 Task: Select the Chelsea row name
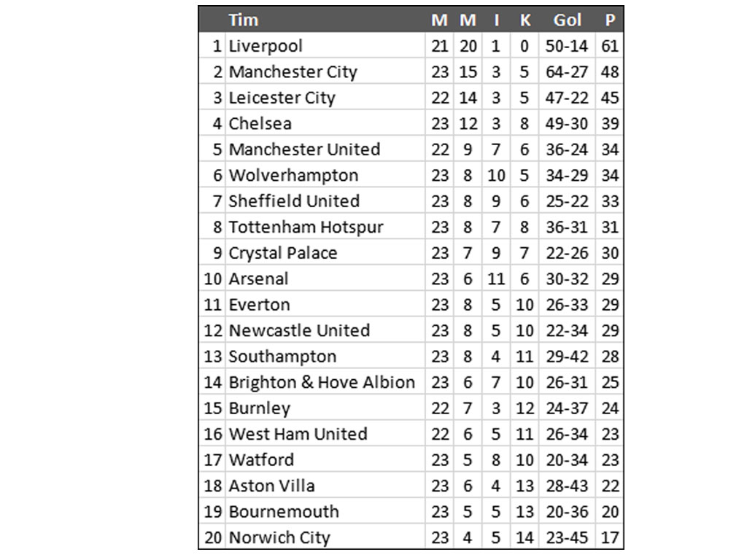(x=260, y=124)
